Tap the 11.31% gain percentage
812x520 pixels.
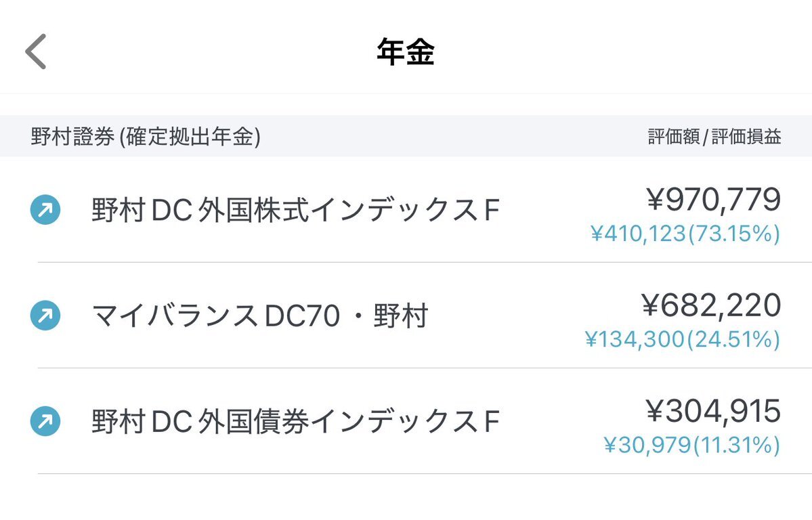[x=737, y=445]
